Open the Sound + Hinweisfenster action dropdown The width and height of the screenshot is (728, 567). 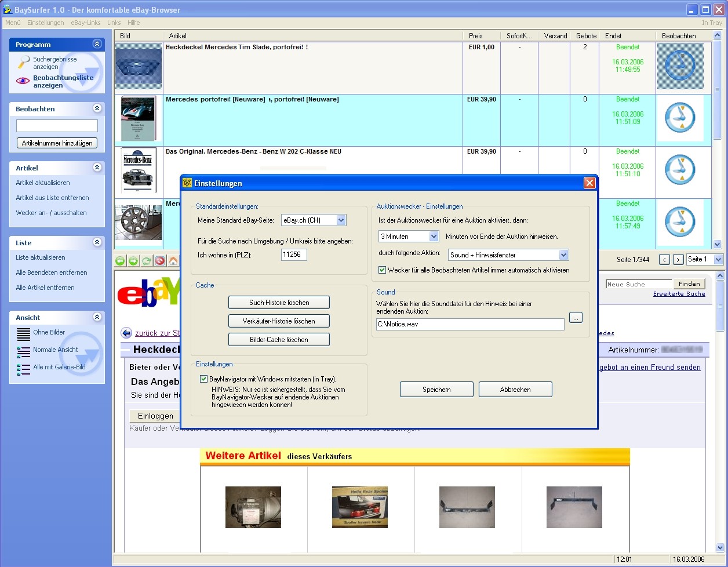pos(563,255)
